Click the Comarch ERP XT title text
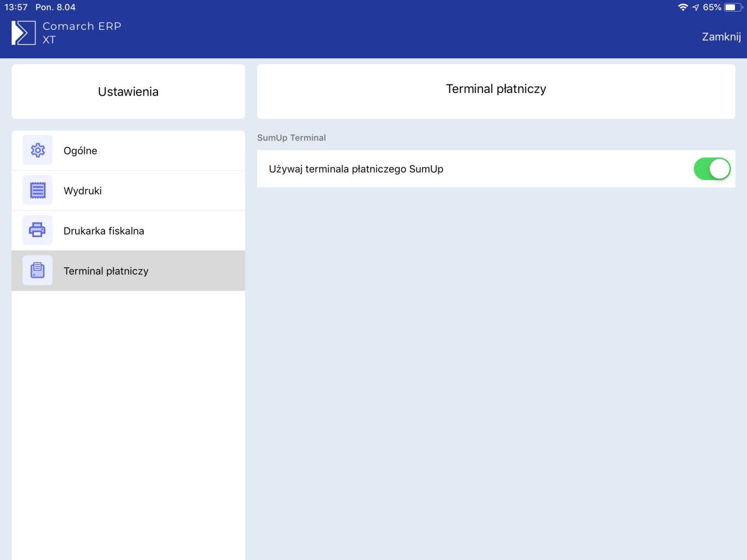Viewport: 747px width, 560px height. [x=82, y=33]
